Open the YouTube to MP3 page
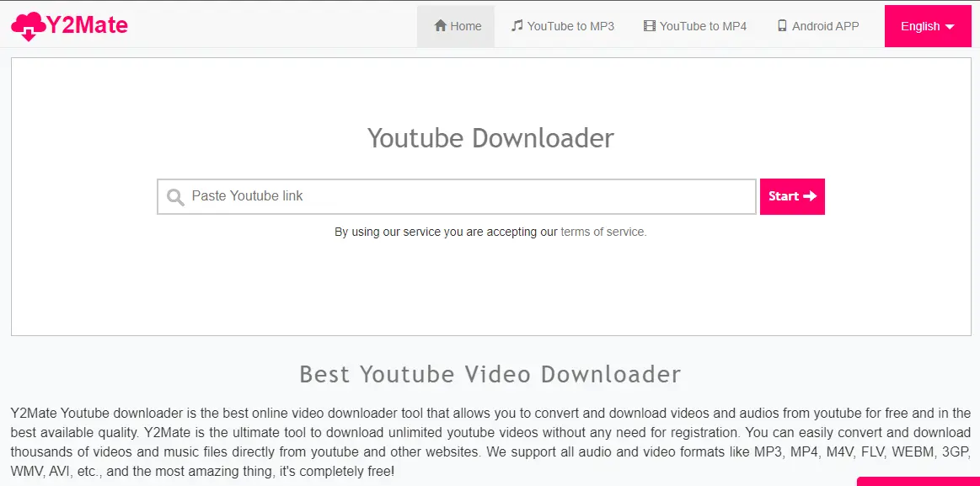Viewport: 980px width, 486px height. pyautogui.click(x=563, y=26)
